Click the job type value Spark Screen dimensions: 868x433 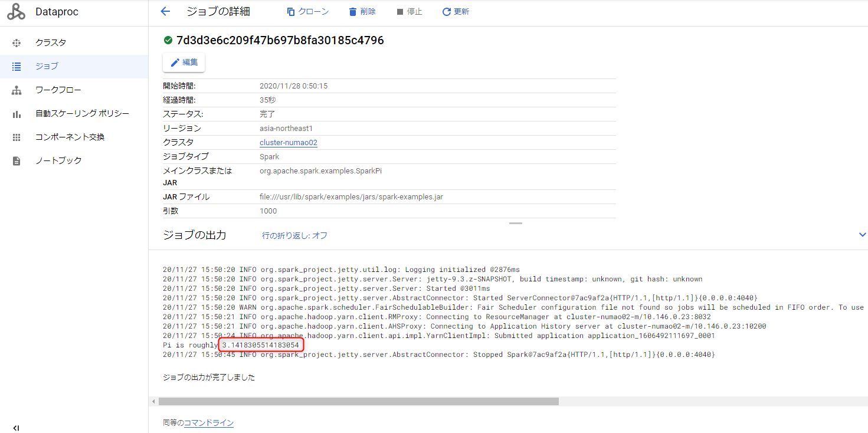coord(269,156)
